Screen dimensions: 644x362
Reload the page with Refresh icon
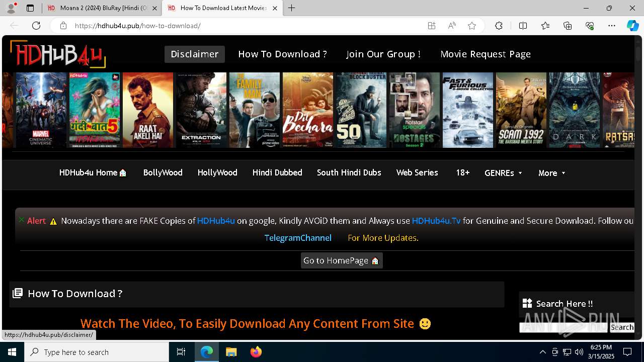(36, 26)
